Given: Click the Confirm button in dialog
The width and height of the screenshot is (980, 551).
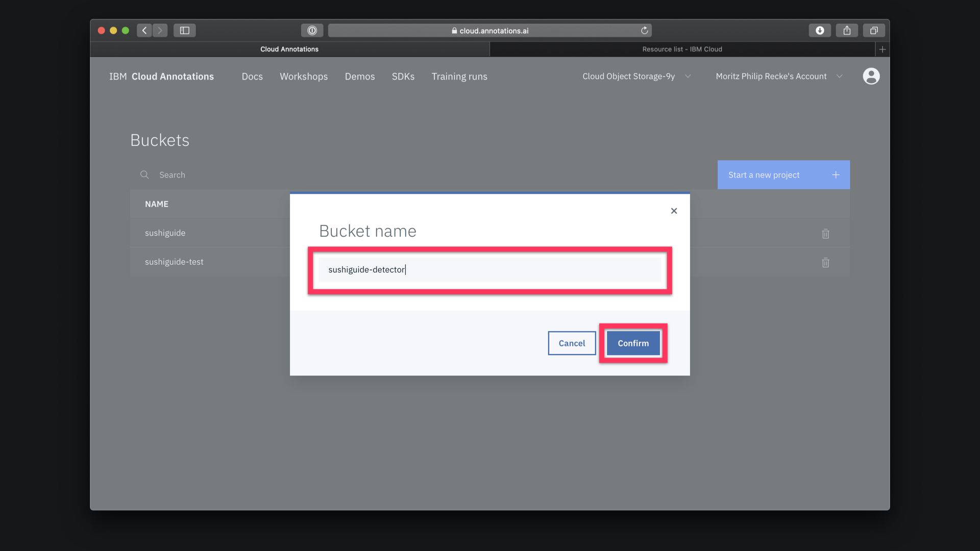Looking at the screenshot, I should point(633,343).
